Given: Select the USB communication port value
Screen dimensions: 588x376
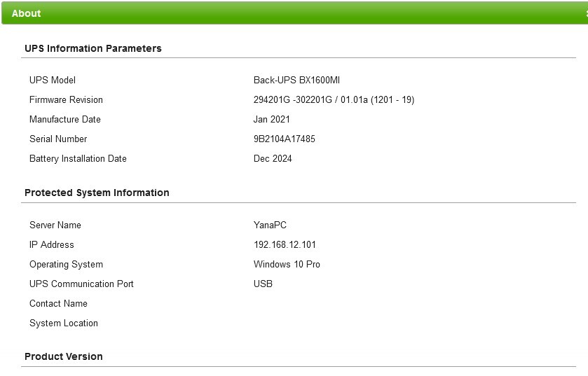Looking at the screenshot, I should [x=263, y=284].
